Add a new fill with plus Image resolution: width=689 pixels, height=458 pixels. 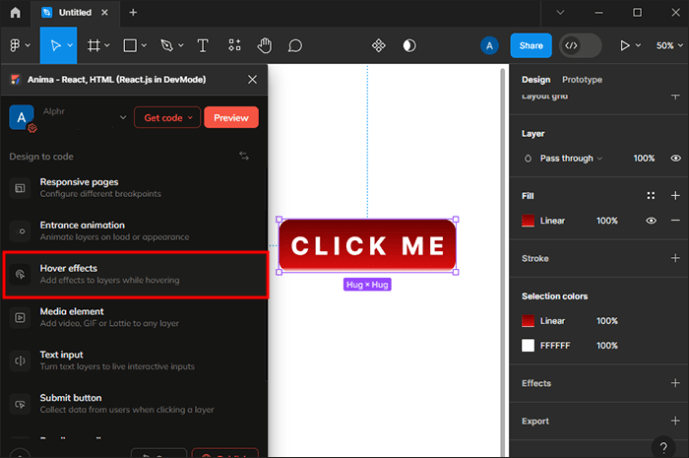[675, 196]
